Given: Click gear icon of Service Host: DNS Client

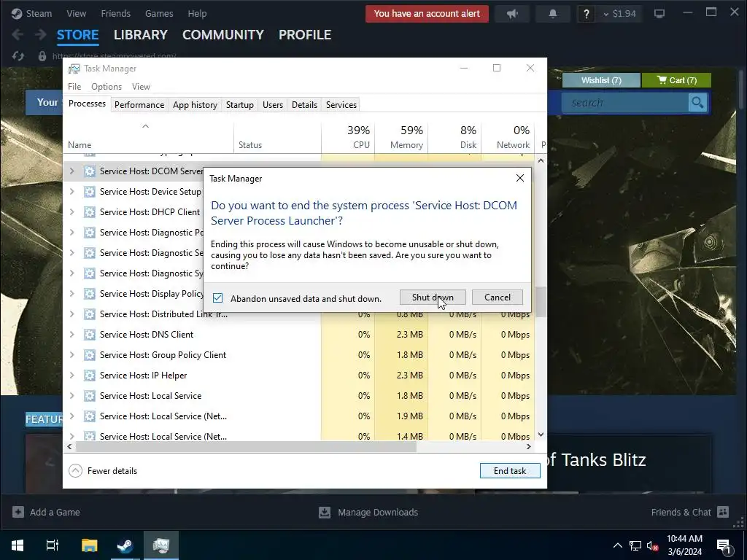Looking at the screenshot, I should 90,334.
